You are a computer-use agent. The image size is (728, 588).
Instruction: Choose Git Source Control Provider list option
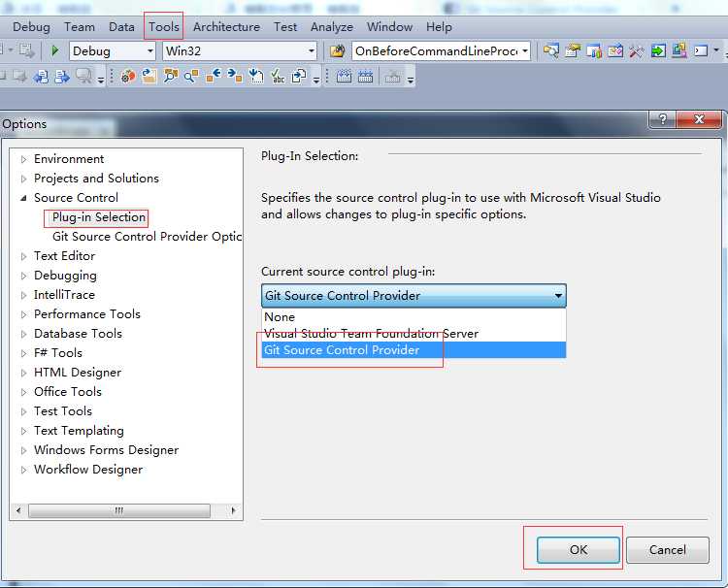click(414, 350)
